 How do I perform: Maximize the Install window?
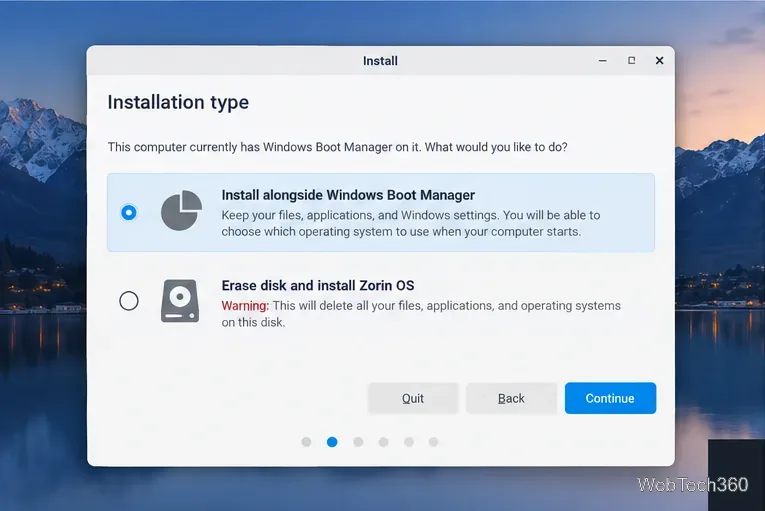[631, 61]
